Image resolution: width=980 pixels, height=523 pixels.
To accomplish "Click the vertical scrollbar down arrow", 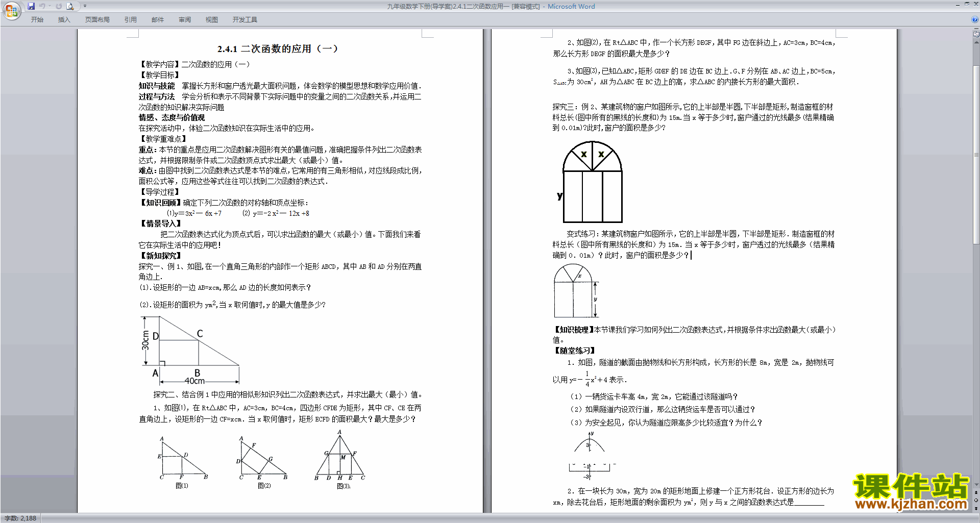I will (976, 485).
